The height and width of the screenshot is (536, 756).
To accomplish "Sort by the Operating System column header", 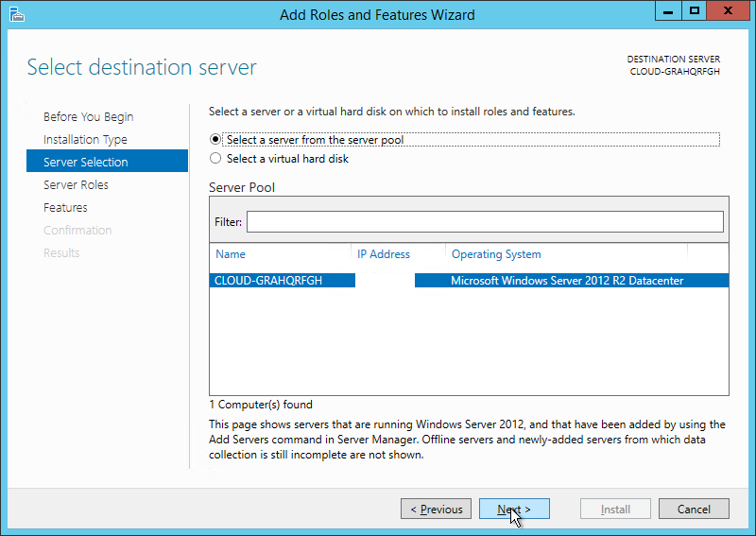I will point(496,254).
